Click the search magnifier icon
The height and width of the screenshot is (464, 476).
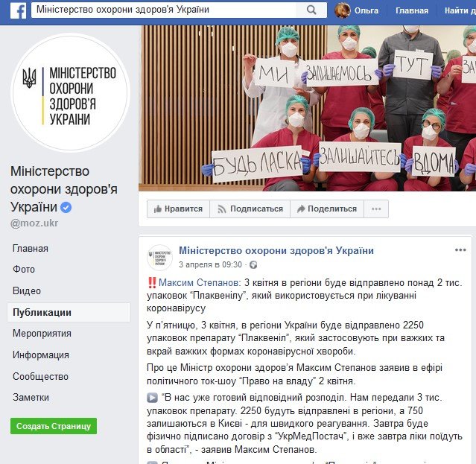click(x=311, y=10)
